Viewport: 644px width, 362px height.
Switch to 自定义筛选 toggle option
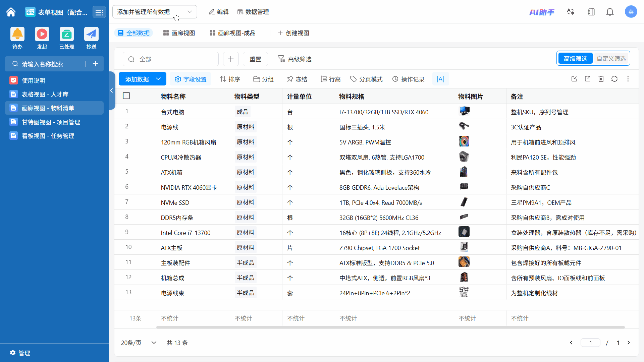coord(611,59)
